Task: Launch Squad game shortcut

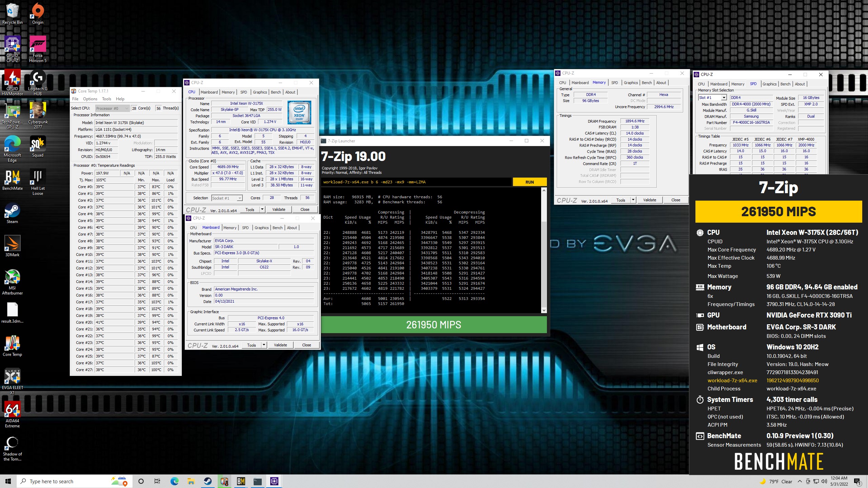Action: click(x=38, y=146)
